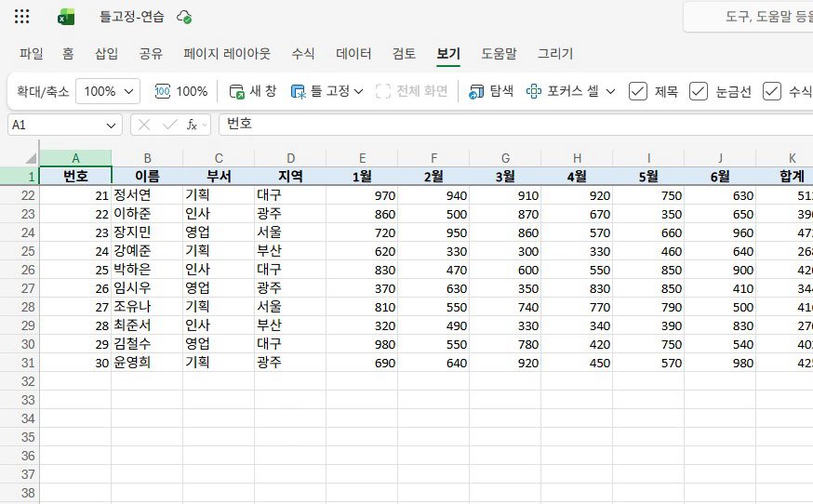Switch to the 홈 tab
The height and width of the screenshot is (504, 813).
[68, 53]
